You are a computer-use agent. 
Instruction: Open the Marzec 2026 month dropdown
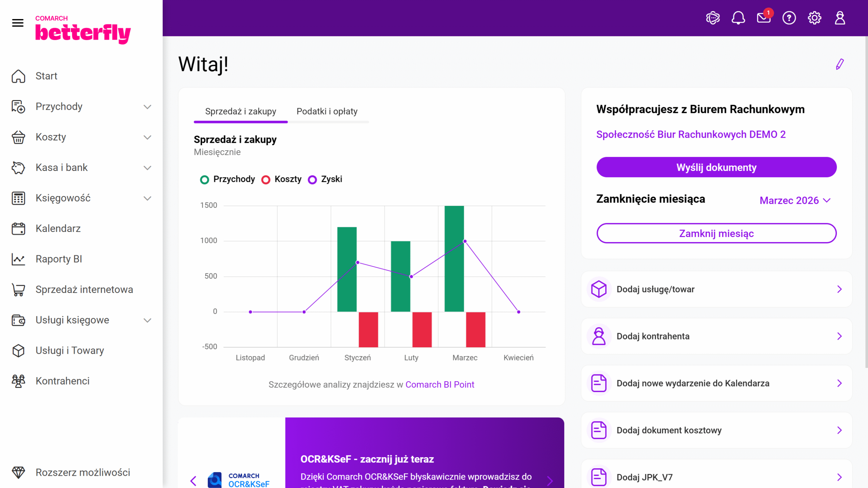click(794, 200)
